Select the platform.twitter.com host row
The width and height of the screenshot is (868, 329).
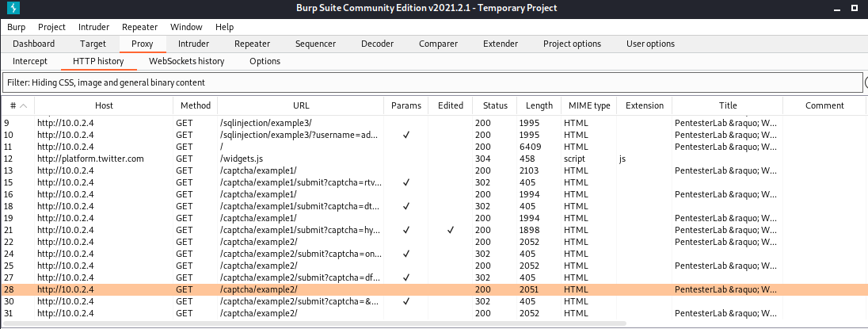[433, 159]
